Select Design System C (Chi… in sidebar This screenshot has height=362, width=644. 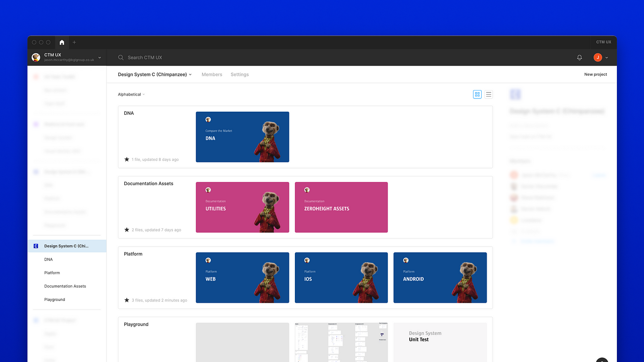(67, 246)
